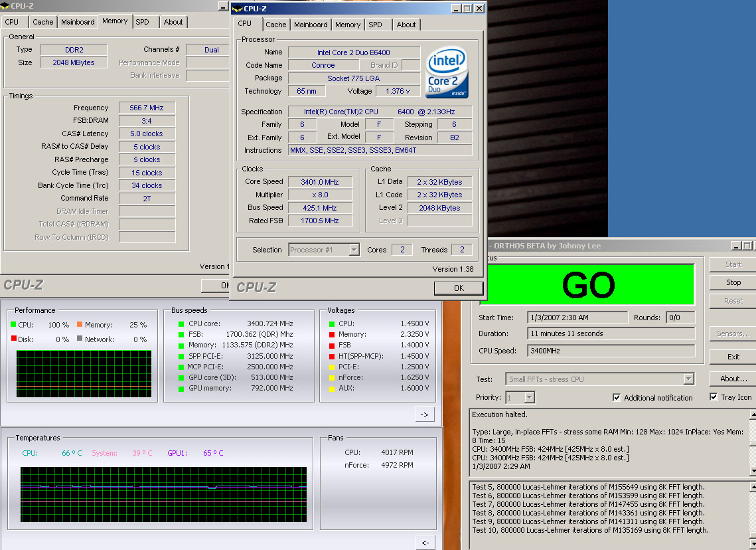Click the Stop button in ORTHOS
This screenshot has height=550, width=756.
[x=733, y=283]
